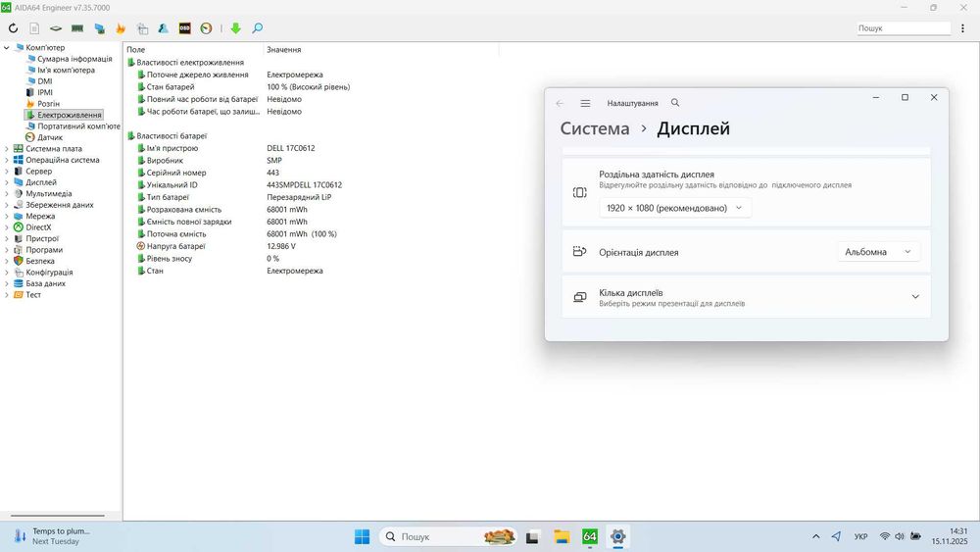
Task: Expand the Мультимедіа tree node
Action: pos(6,194)
